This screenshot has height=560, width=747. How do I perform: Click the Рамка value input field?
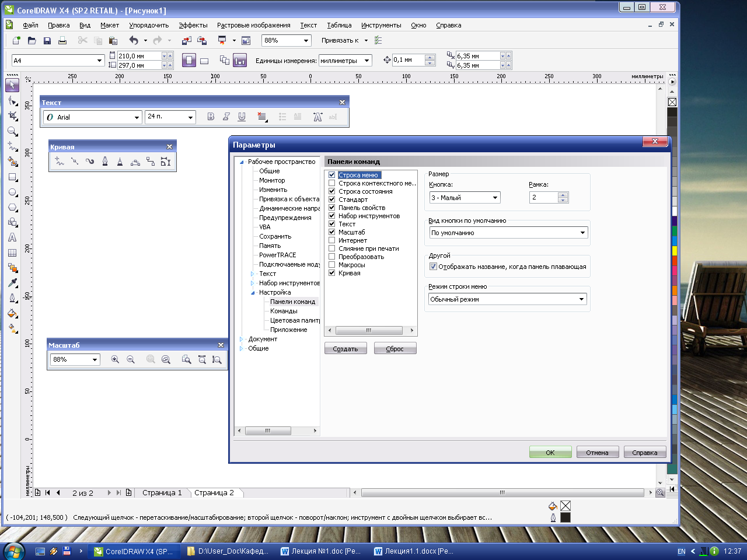click(x=544, y=198)
